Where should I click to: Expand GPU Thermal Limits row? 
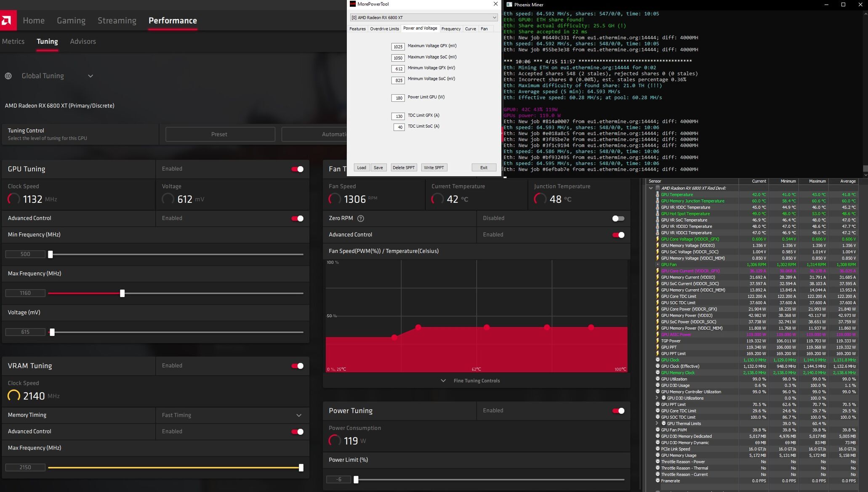click(657, 423)
